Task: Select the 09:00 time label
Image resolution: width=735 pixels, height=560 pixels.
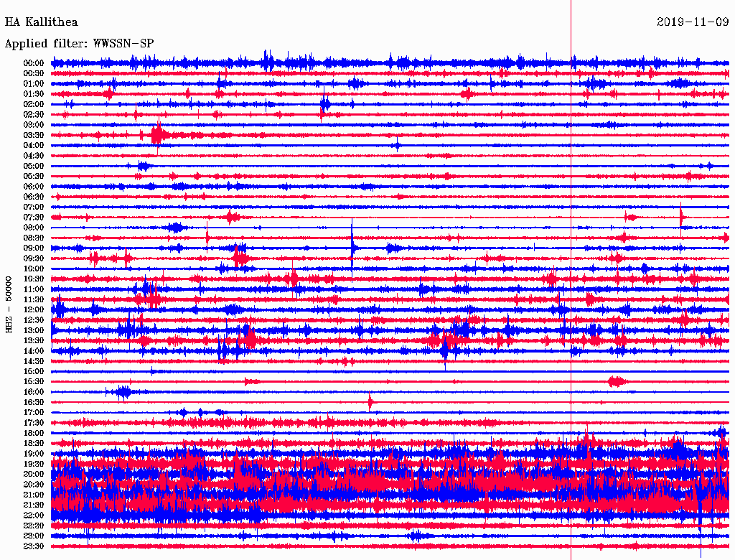Action: tap(34, 248)
